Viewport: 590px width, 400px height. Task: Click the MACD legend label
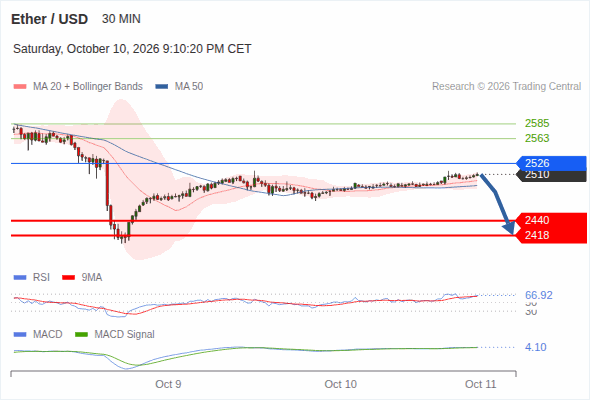[48, 335]
